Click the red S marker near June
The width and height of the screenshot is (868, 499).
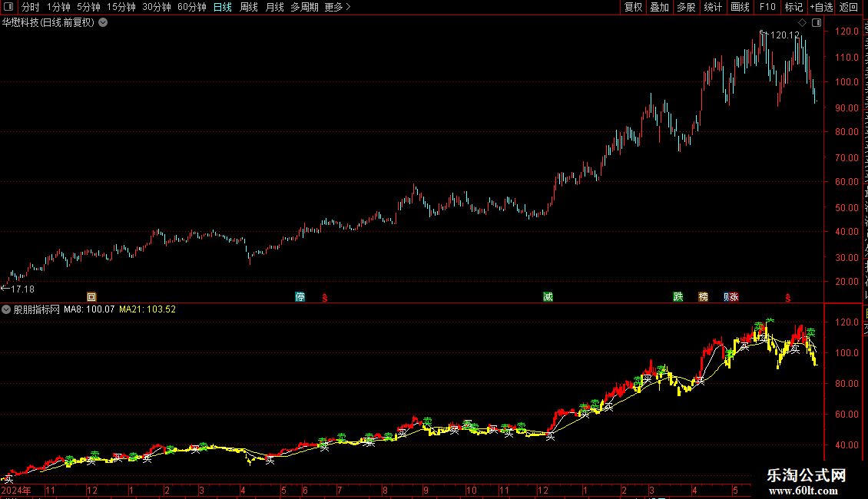(325, 298)
